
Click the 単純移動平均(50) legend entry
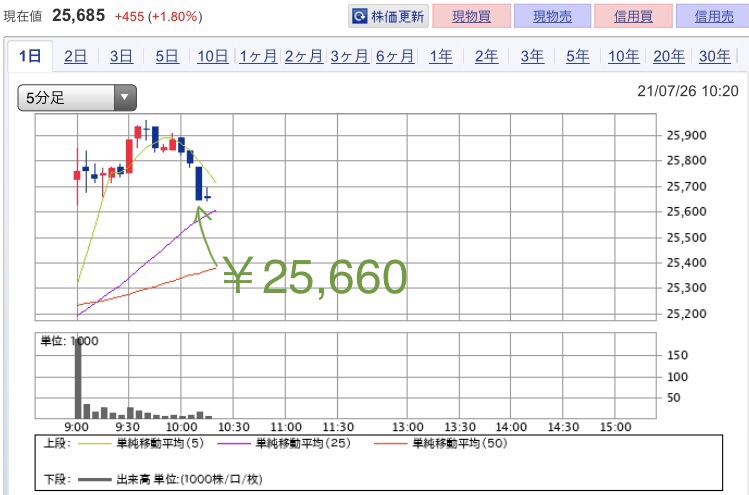440,443
